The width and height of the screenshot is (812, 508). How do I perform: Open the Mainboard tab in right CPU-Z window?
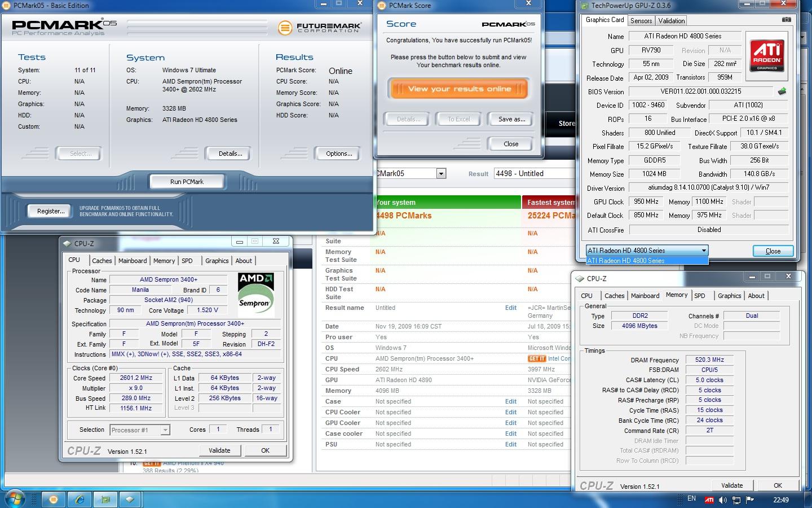point(645,296)
